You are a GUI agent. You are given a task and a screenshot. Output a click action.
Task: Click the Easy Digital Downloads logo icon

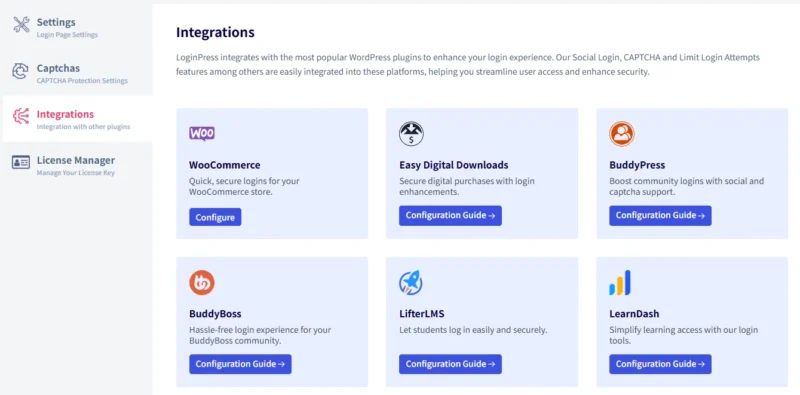point(411,134)
